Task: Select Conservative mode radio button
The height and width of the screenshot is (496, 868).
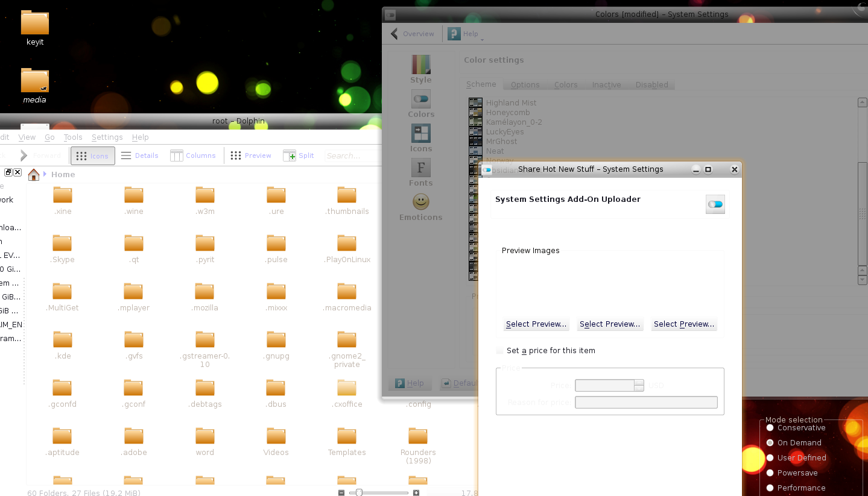Action: [770, 428]
